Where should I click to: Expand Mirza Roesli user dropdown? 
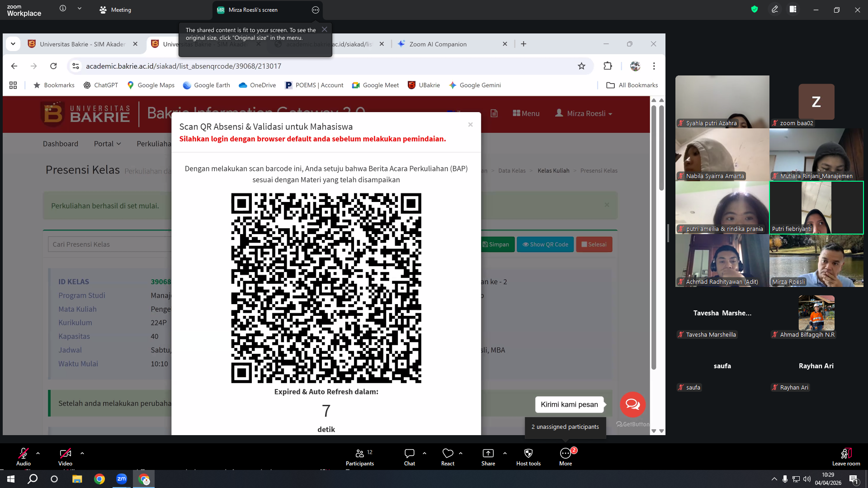(584, 113)
